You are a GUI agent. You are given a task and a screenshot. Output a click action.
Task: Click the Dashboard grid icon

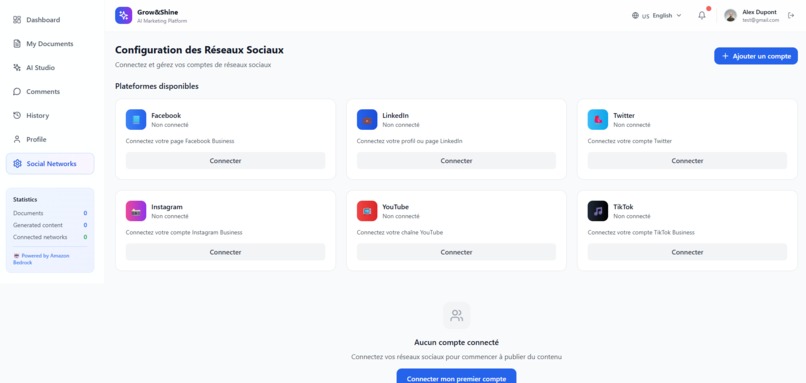17,20
